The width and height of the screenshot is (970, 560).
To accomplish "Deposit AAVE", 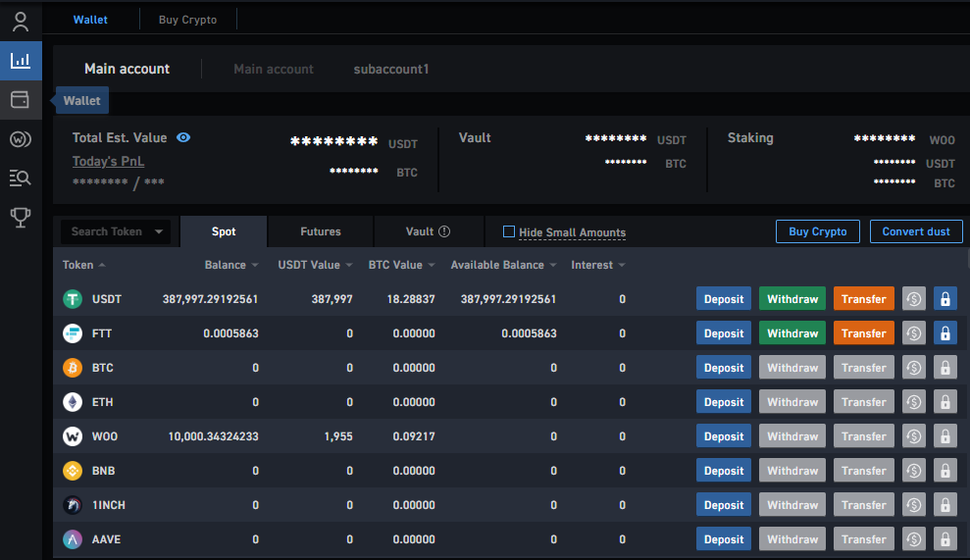I will (724, 539).
